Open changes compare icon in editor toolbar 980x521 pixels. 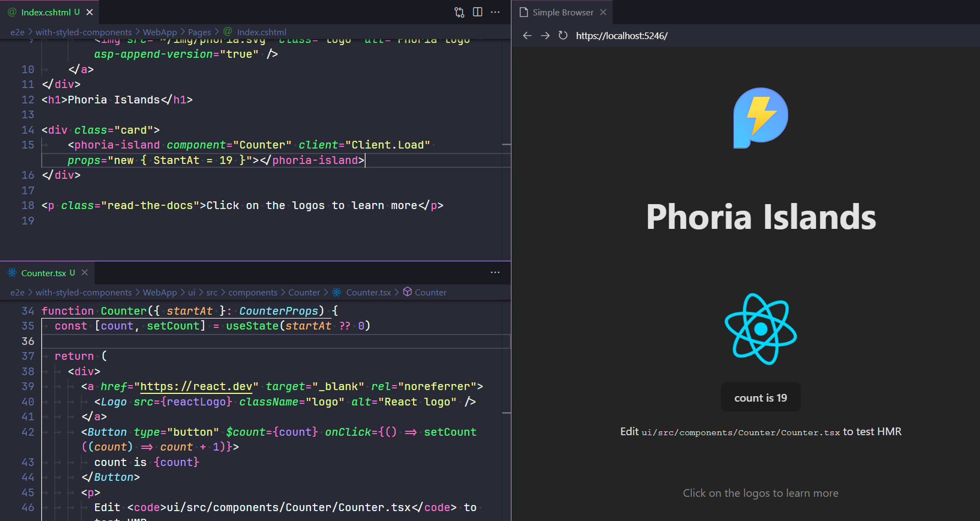[x=459, y=12]
